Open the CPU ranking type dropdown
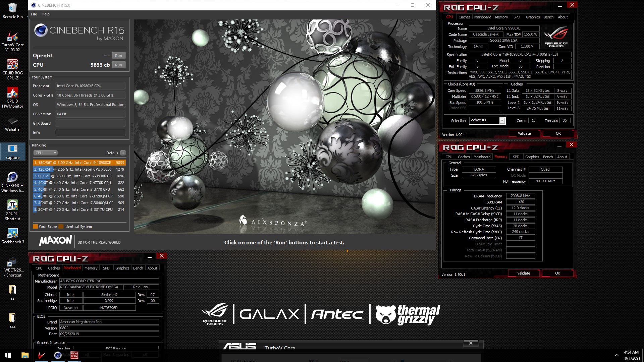644x362 pixels. (46, 153)
